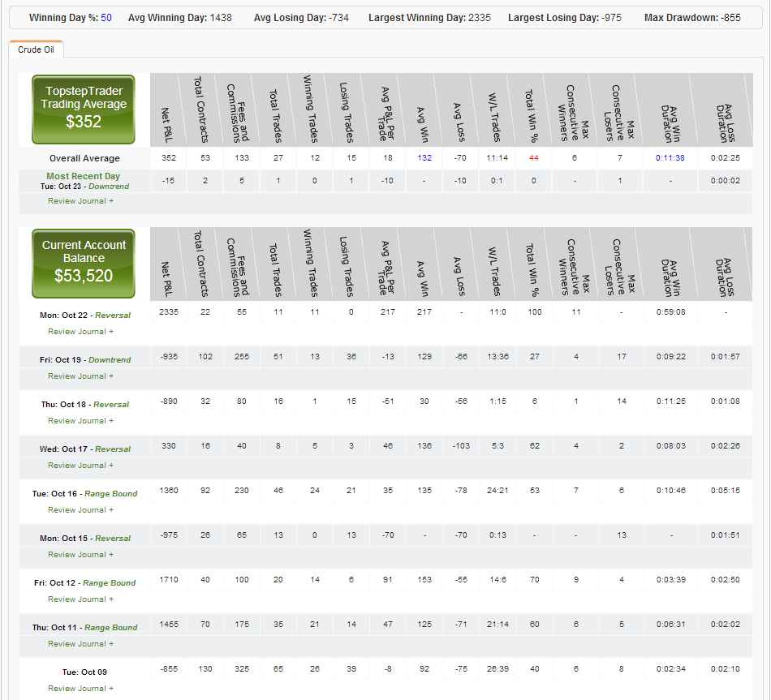Click the Wed: Oct 17 date label

[63, 449]
